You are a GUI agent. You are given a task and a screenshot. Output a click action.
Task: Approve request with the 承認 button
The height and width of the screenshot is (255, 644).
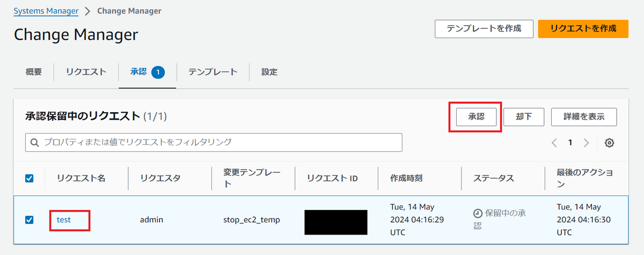pos(475,116)
